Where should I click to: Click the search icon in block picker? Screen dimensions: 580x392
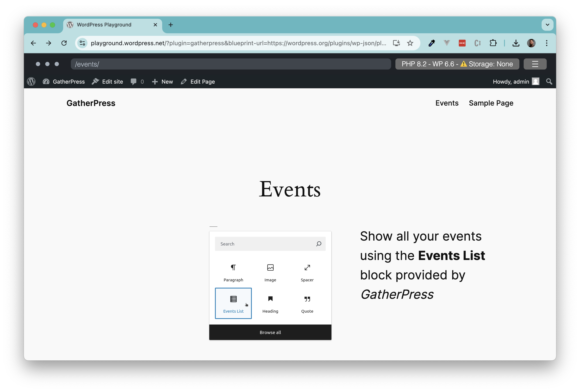319,244
